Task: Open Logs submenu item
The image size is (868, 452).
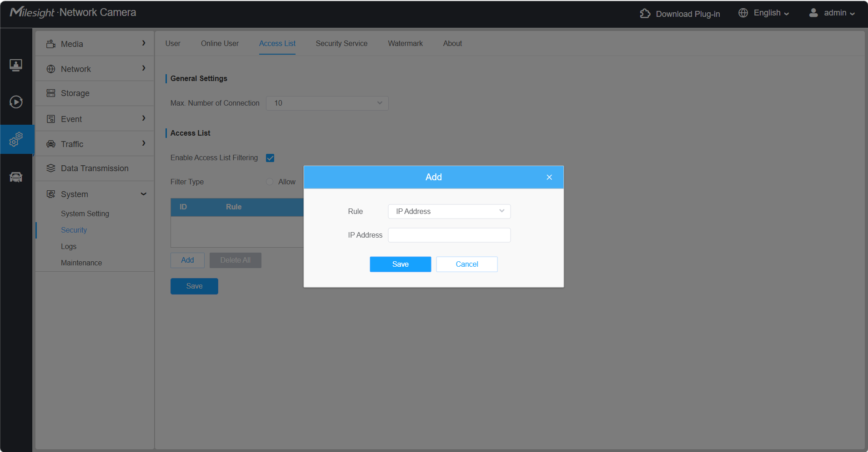Action: [x=69, y=246]
